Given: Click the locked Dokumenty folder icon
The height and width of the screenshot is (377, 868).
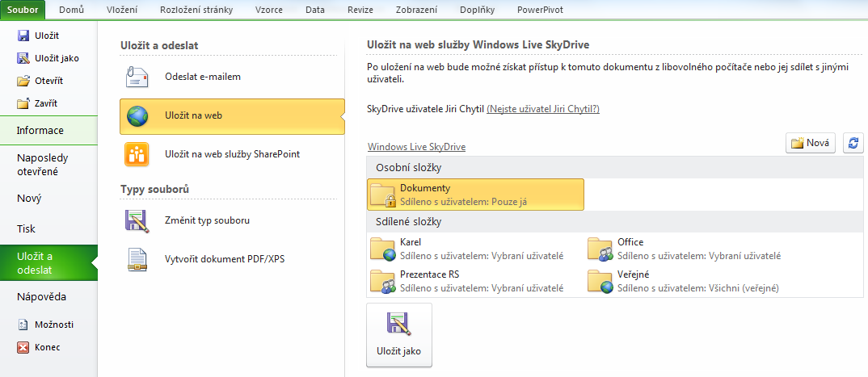Looking at the screenshot, I should pyautogui.click(x=383, y=195).
